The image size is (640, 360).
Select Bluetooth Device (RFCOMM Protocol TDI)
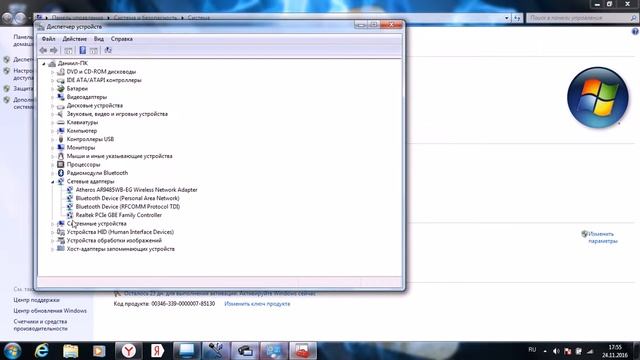128,207
